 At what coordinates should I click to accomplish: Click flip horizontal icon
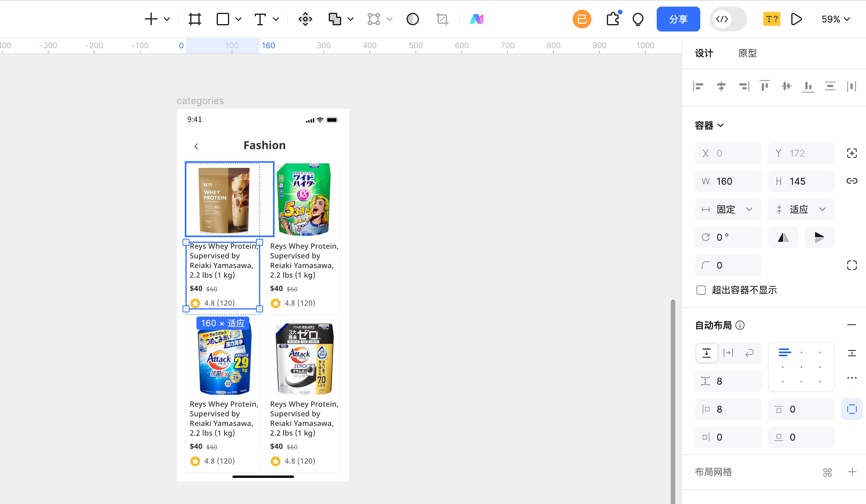coord(783,237)
